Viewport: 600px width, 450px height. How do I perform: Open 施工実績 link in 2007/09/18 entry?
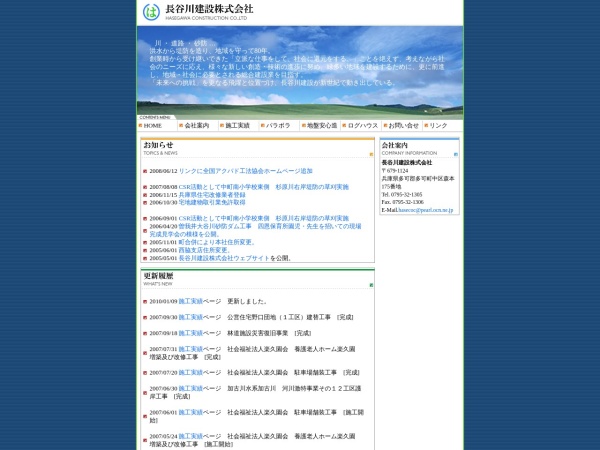pyautogui.click(x=191, y=333)
